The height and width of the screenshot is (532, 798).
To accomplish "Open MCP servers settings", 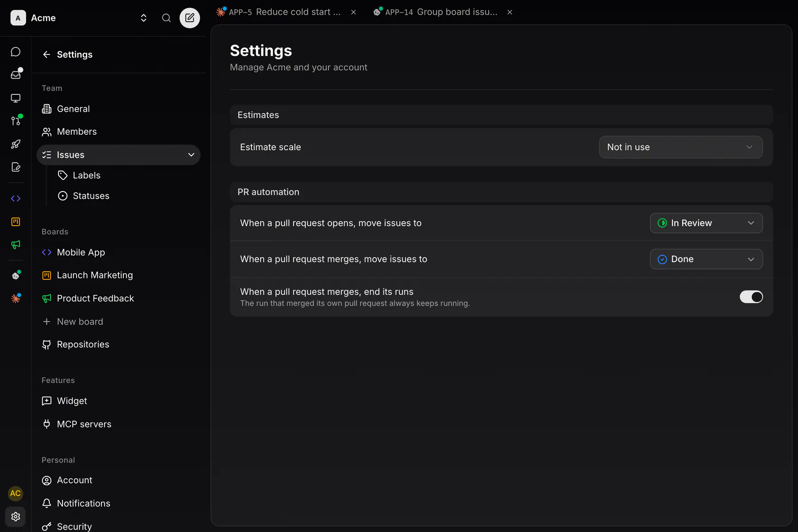I will [x=118, y=424].
